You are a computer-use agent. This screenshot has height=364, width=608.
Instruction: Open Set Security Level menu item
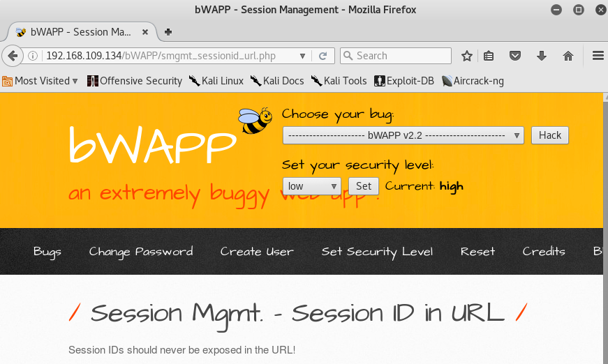(x=377, y=252)
